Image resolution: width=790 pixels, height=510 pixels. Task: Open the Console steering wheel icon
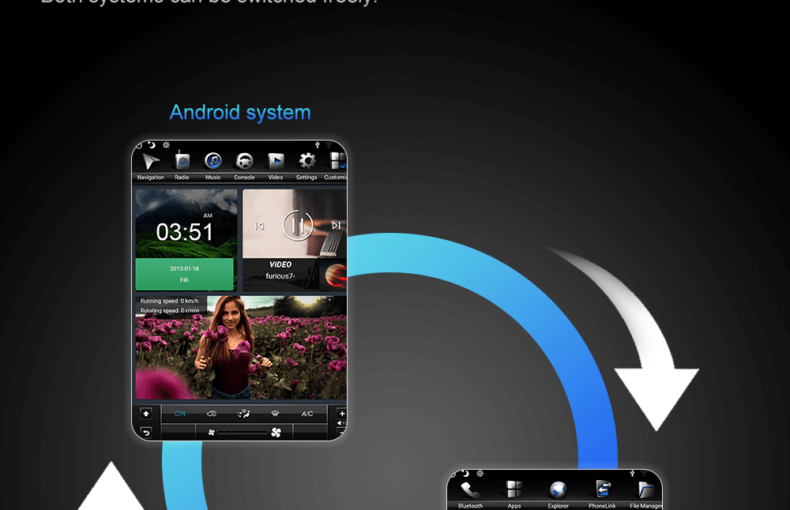(x=244, y=161)
